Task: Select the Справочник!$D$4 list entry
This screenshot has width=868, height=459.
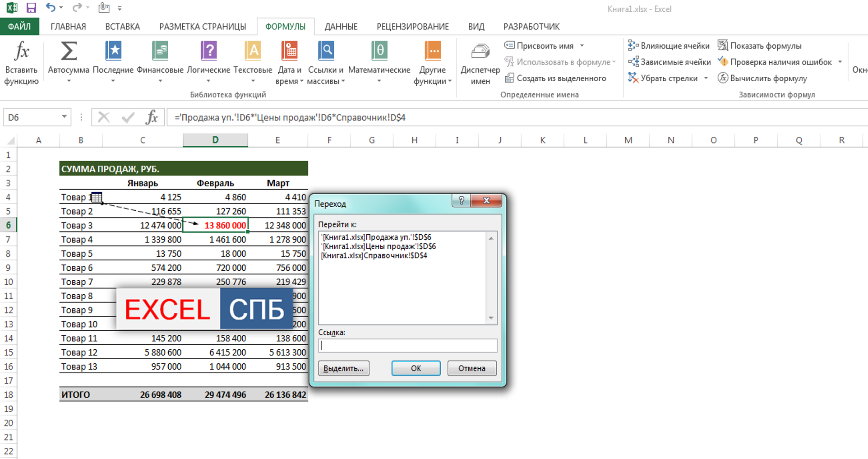Action: click(374, 256)
